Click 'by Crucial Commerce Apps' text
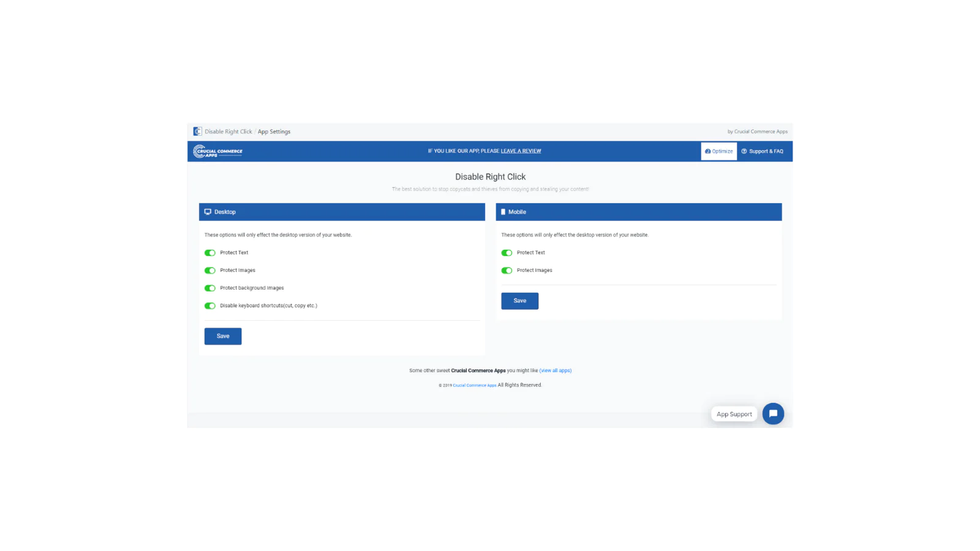980x551 pixels. click(758, 132)
